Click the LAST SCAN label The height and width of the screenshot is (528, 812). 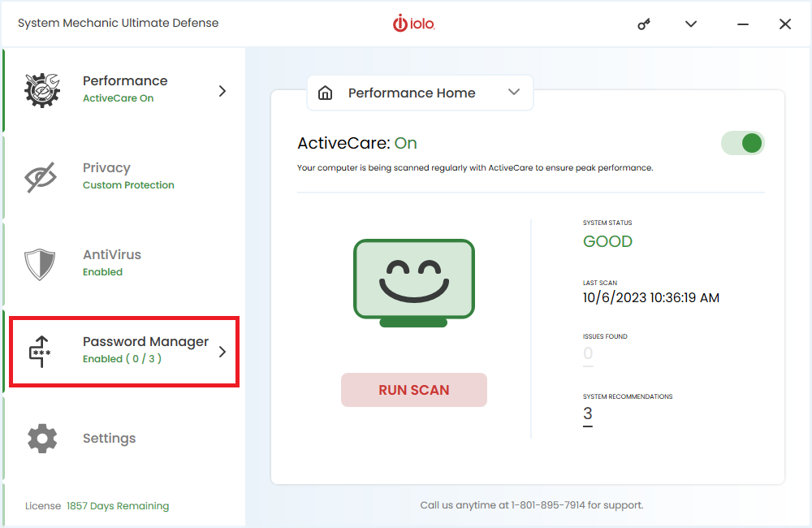point(600,283)
